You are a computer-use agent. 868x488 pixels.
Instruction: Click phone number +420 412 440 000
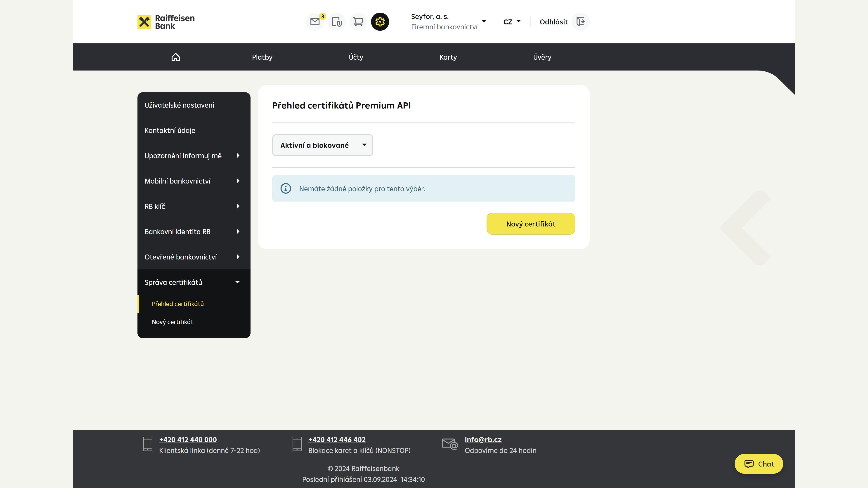pos(188,439)
